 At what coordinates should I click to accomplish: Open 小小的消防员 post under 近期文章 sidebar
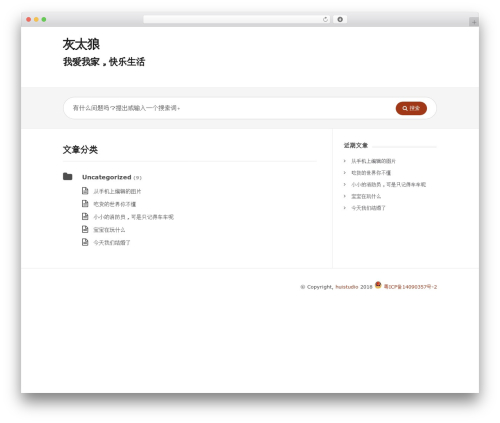389,184
